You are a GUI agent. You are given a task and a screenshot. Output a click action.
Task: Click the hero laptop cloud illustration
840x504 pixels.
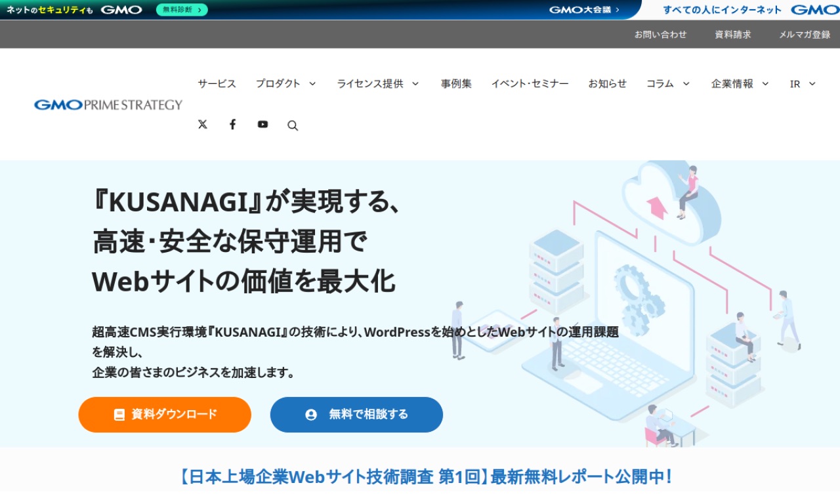coord(627,303)
